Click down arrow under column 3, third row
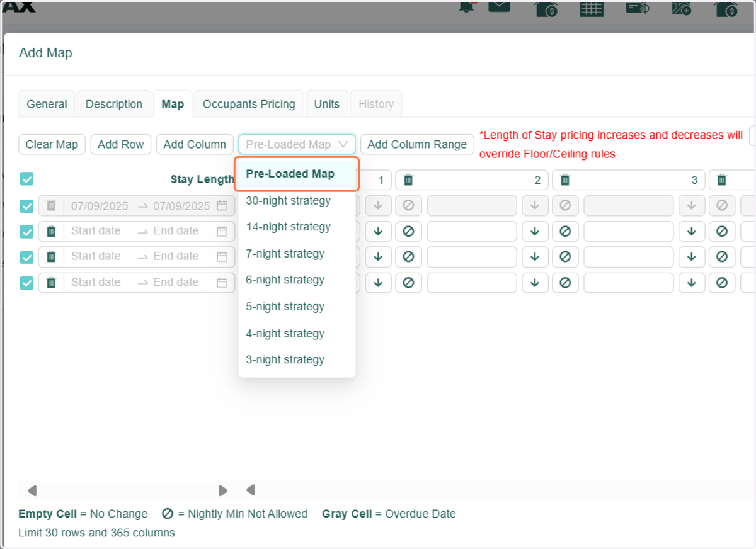Image resolution: width=756 pixels, height=549 pixels. point(692,257)
